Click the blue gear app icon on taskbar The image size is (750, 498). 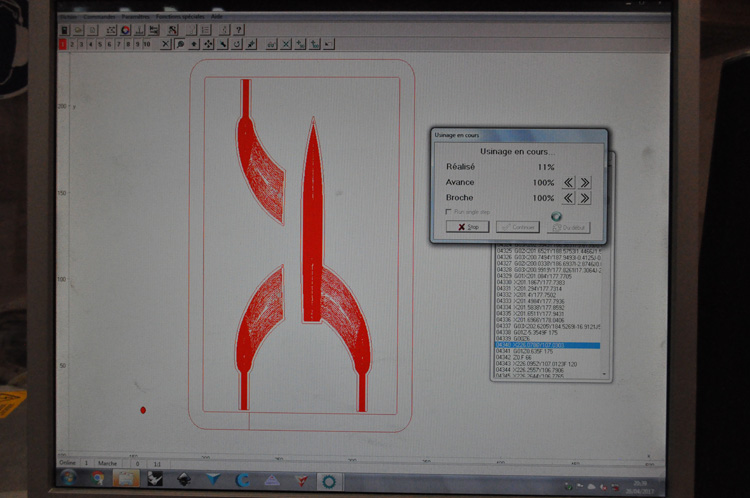pos(329,481)
